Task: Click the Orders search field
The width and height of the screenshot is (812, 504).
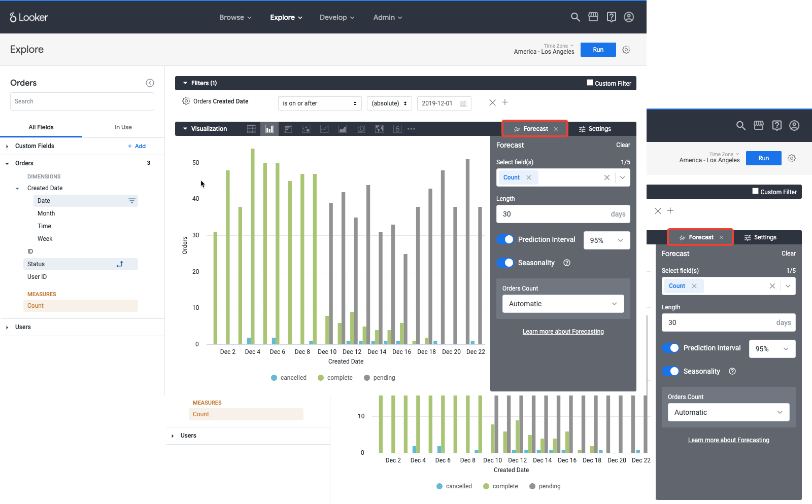Action: [82, 101]
